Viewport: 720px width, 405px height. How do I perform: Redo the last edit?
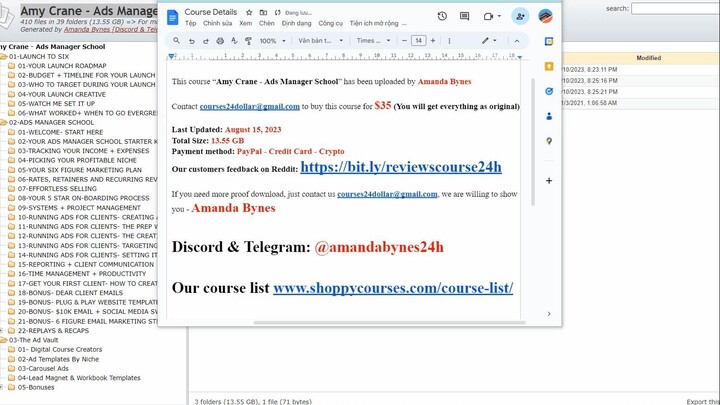(206, 41)
